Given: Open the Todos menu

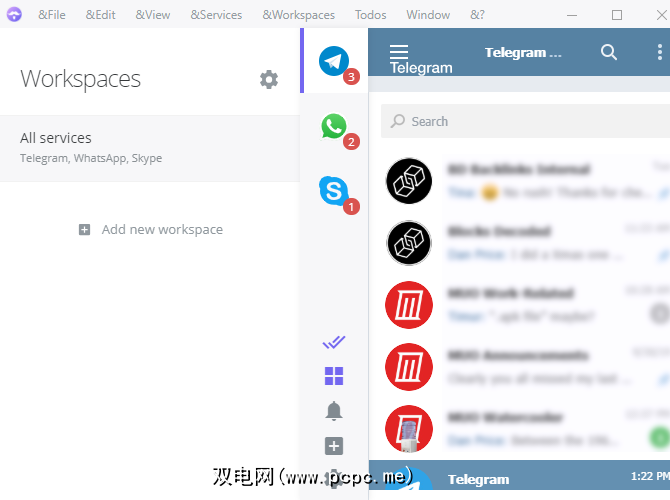Looking at the screenshot, I should coord(370,15).
